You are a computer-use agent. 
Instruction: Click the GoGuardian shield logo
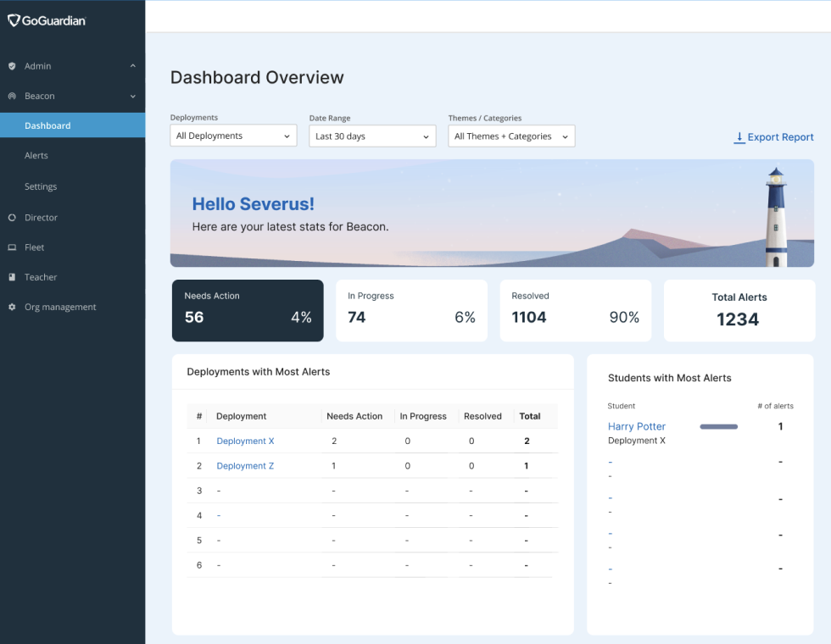[x=14, y=20]
